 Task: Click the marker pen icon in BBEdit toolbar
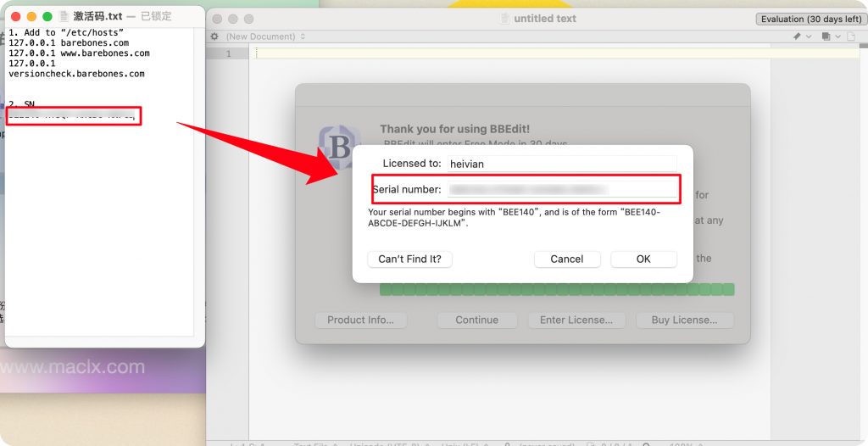tap(797, 36)
